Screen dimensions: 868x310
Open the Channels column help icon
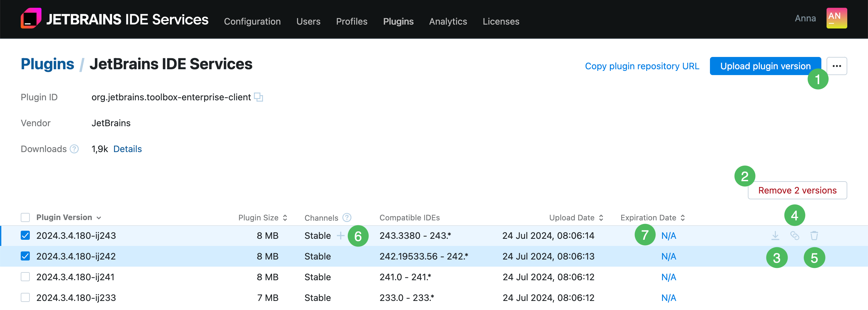pyautogui.click(x=347, y=217)
